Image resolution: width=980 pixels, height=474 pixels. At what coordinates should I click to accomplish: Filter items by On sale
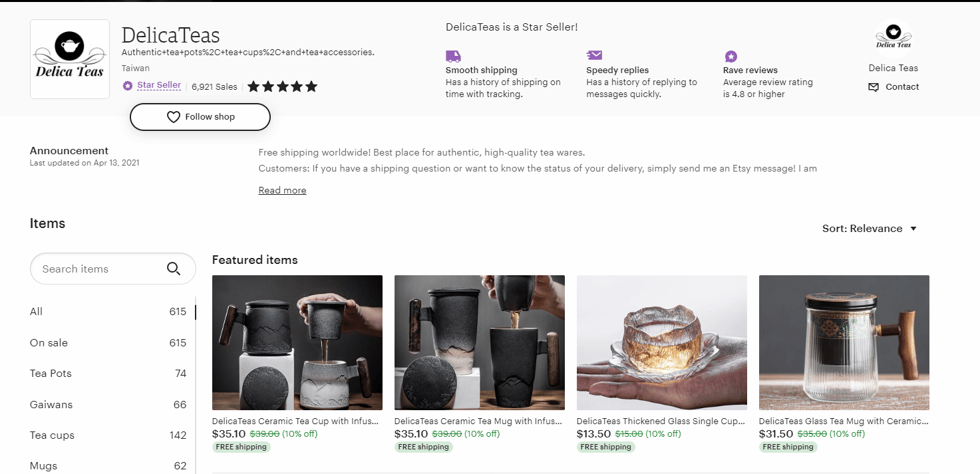tap(108, 343)
